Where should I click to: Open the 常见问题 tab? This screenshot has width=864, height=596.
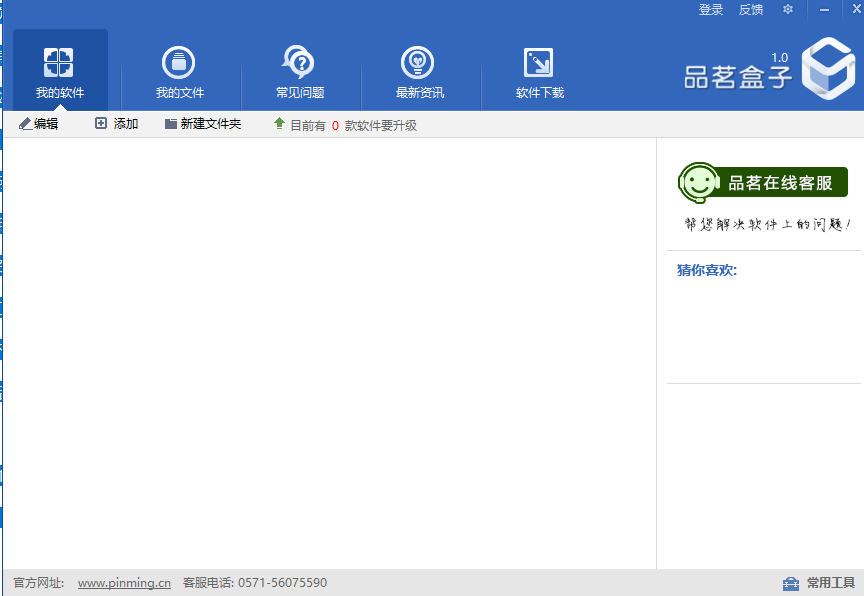300,71
